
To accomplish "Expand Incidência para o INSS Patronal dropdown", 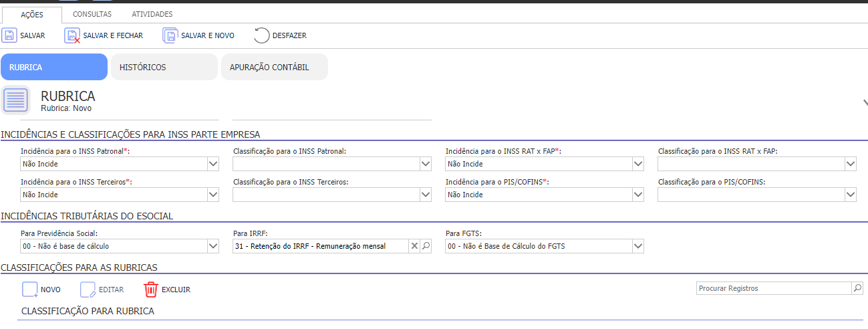I will [213, 164].
